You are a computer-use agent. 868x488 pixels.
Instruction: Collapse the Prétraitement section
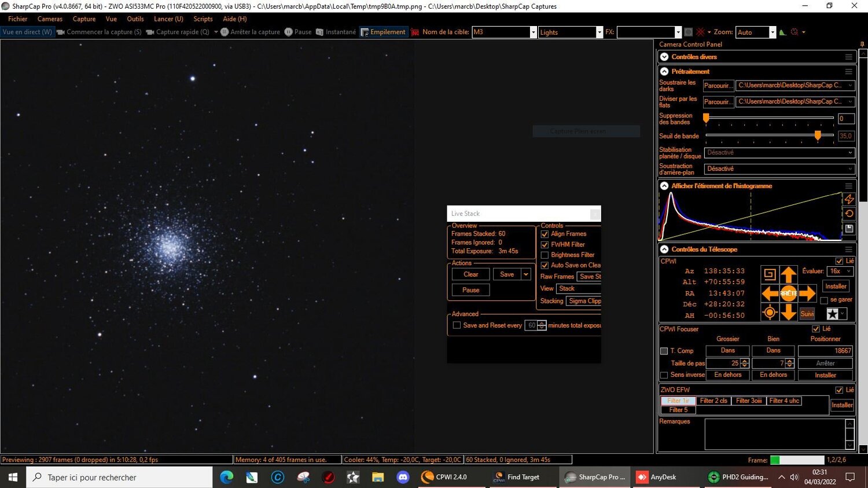pos(664,72)
